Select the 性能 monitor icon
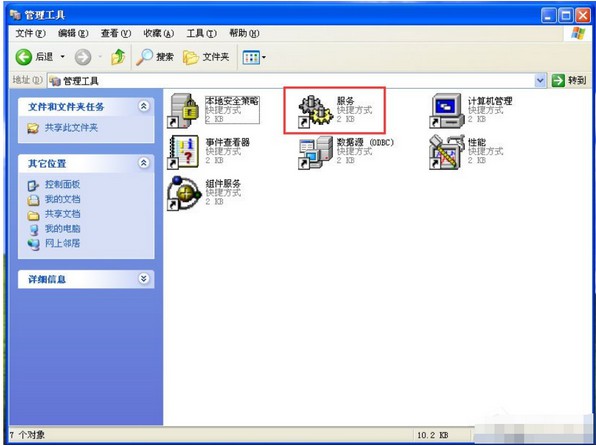Viewport: 596px width, 446px height. [x=447, y=152]
